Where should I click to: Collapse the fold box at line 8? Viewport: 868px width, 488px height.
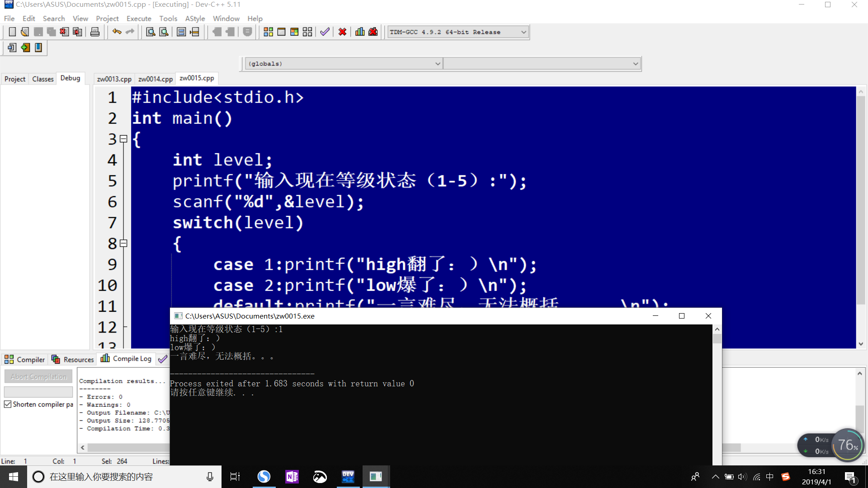(x=123, y=244)
